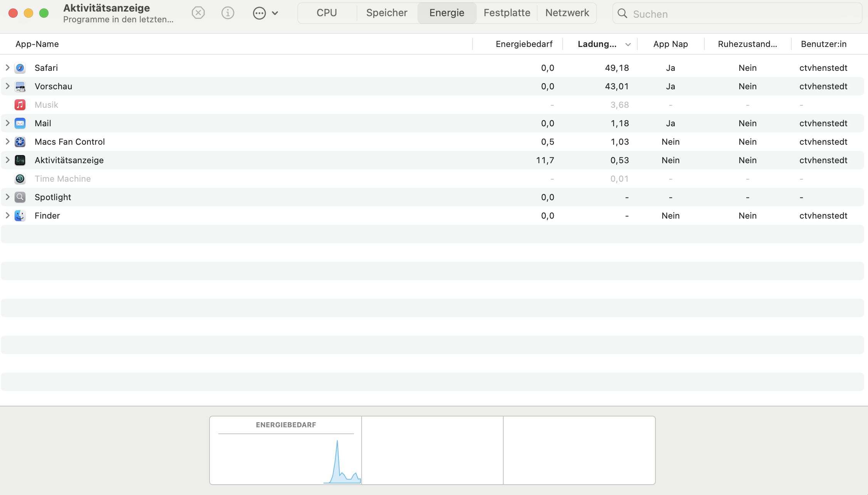The height and width of the screenshot is (495, 868).
Task: Click the Time Machine clock icon
Action: tap(20, 179)
